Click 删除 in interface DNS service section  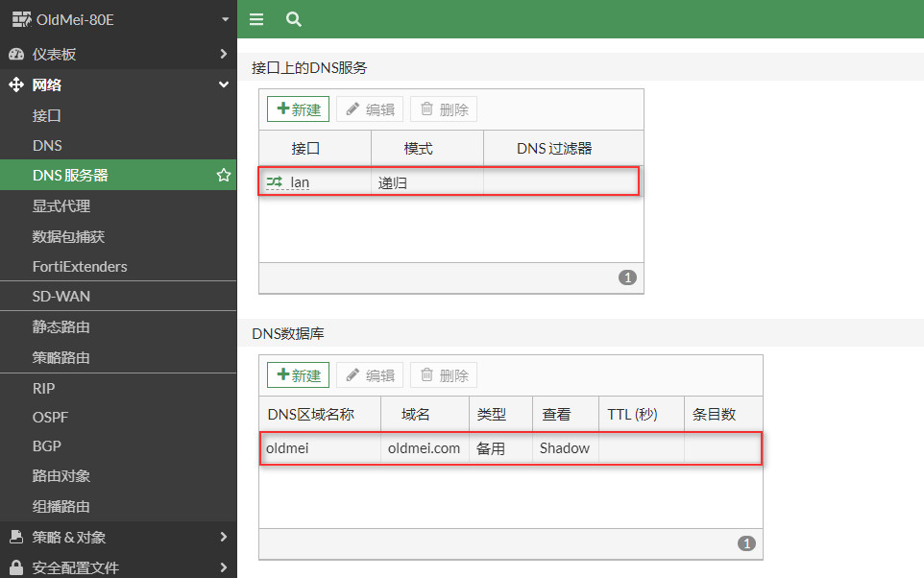point(444,109)
